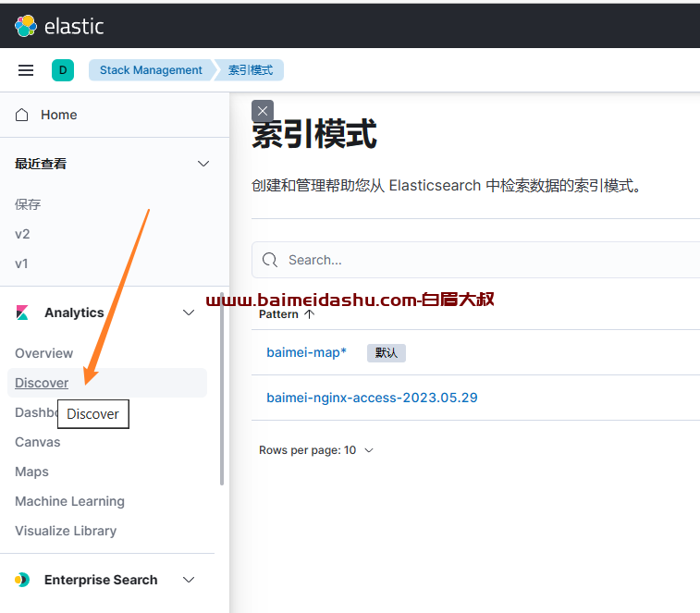Open Visualize Library in the sidebar
Screen dimensions: 700x613
(x=66, y=531)
